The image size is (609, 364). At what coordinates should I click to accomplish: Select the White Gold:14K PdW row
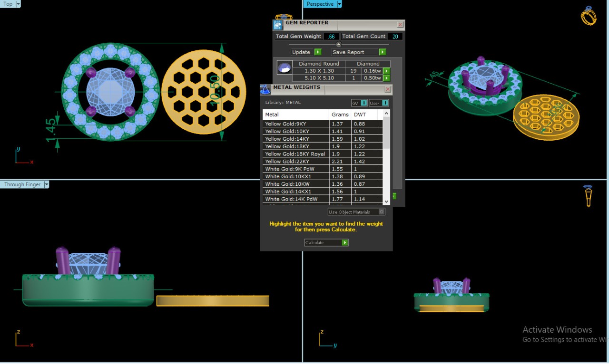296,199
